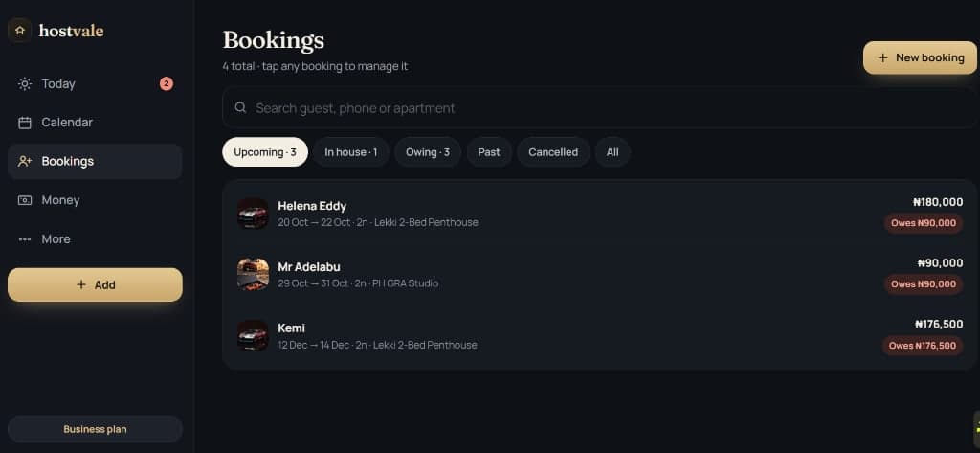The image size is (980, 453).
Task: Click the ₦180,000 amount
Action: click(938, 202)
